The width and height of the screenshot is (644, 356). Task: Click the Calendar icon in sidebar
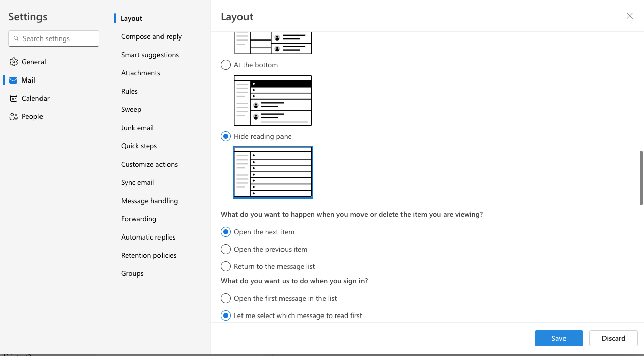click(14, 98)
